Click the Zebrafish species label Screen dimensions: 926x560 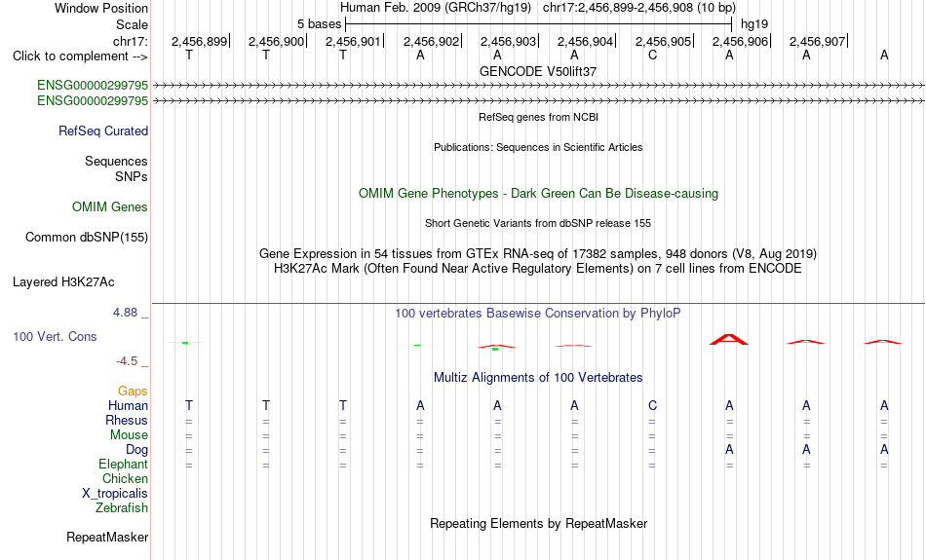[122, 507]
